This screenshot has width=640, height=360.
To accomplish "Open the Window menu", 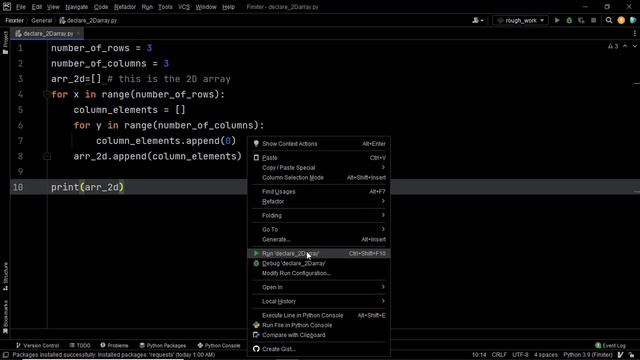I will pyautogui.click(x=206, y=7).
